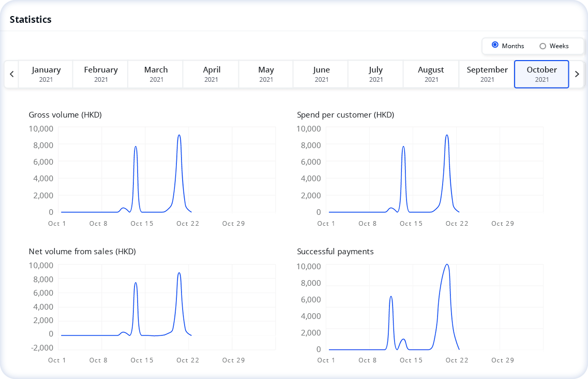The width and height of the screenshot is (588, 379).
Task: Click the Oct 22 peak on Gross volume
Action: click(179, 136)
